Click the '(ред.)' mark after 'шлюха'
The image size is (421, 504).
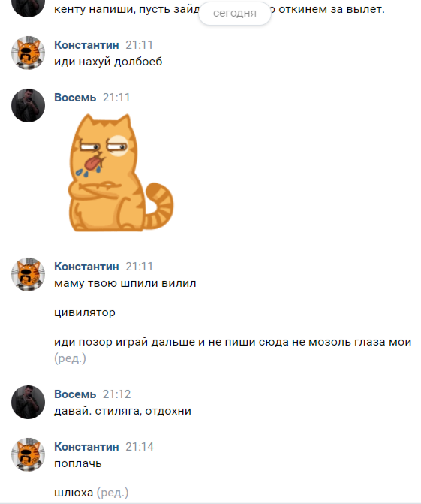click(x=113, y=493)
